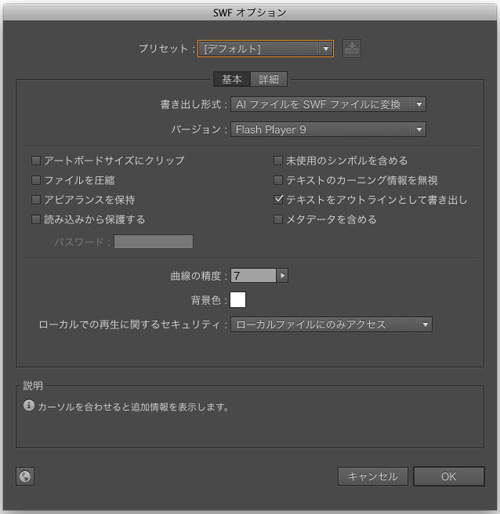Select the 基本 tab
Viewport: 500px width, 514px height.
(232, 79)
